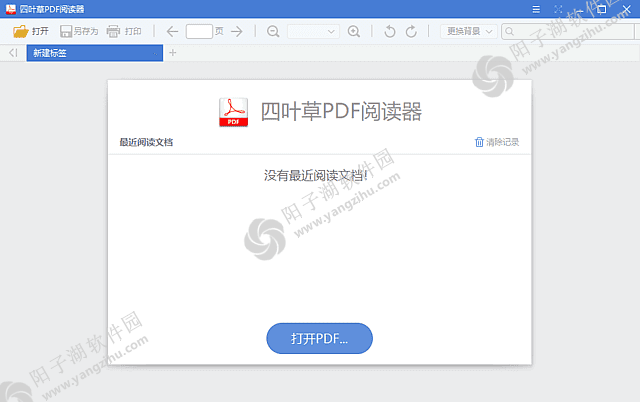640x402 pixels.
Task: Clear history with 清除记录
Action: pos(497,142)
